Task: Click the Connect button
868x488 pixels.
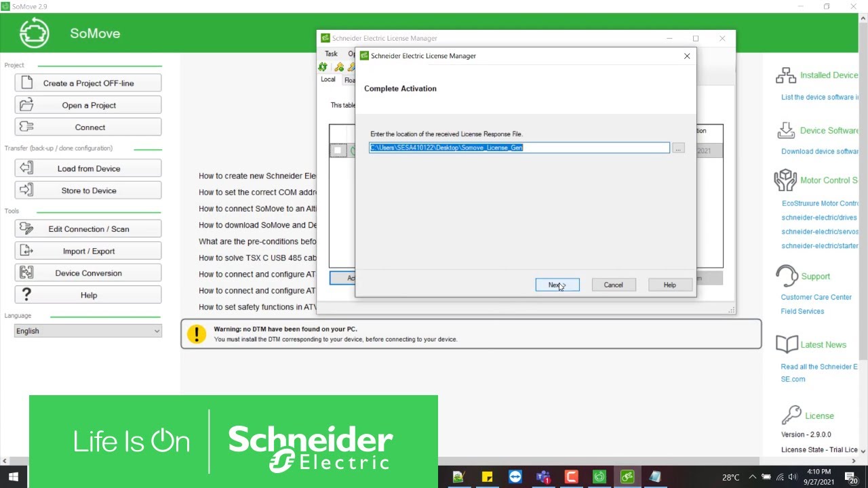Action: [88, 127]
